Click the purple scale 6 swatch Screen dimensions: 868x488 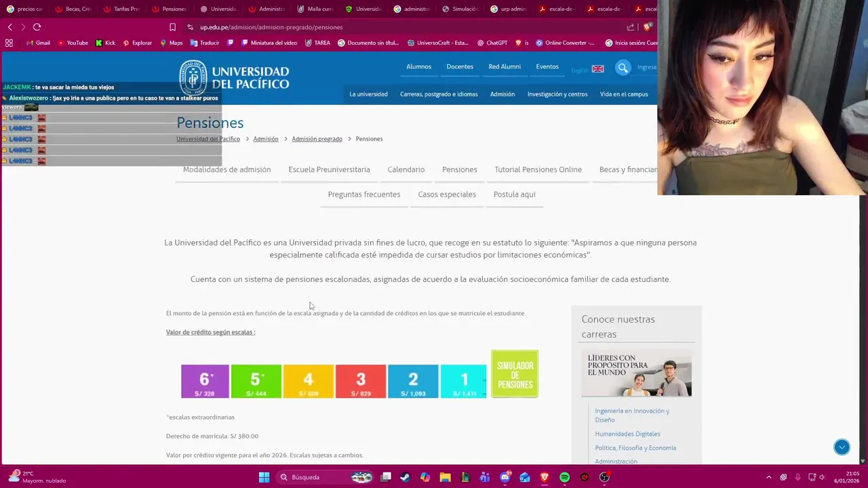tap(205, 381)
